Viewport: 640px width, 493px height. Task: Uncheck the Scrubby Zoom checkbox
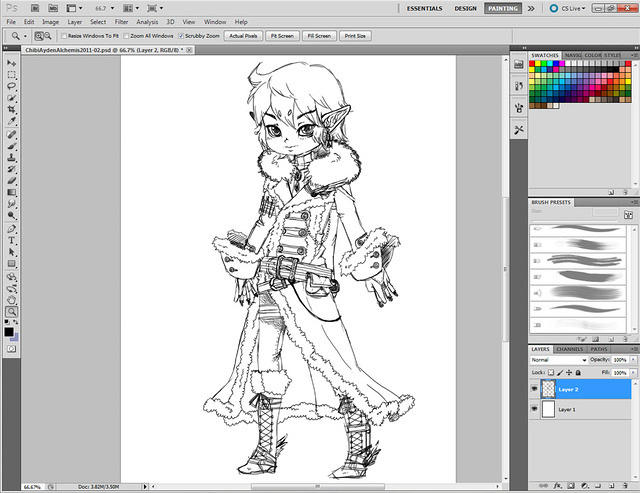pyautogui.click(x=181, y=36)
